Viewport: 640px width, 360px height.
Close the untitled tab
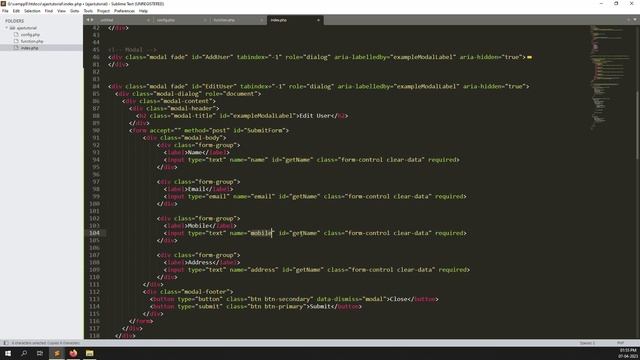tap(148, 20)
